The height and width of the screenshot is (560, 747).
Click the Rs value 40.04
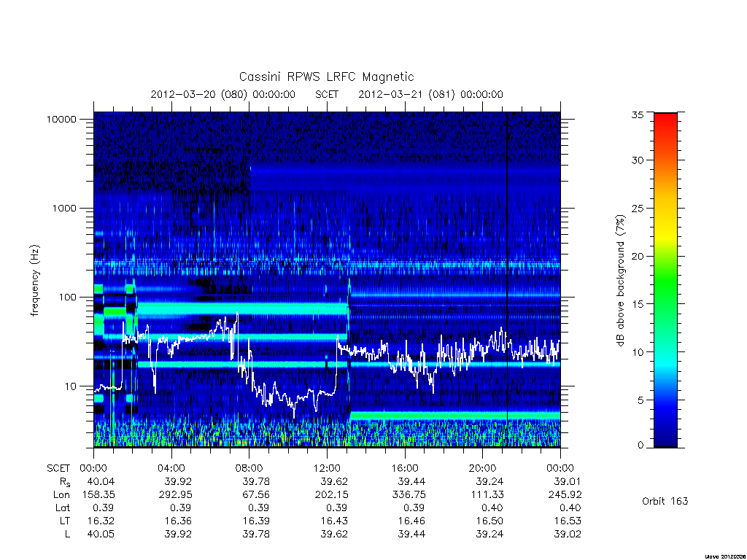point(101,481)
